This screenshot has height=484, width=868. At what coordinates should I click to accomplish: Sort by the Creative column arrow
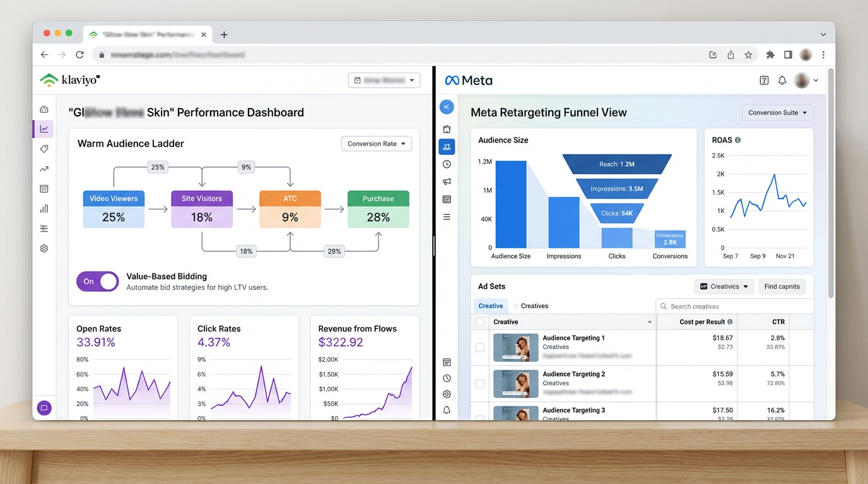650,322
